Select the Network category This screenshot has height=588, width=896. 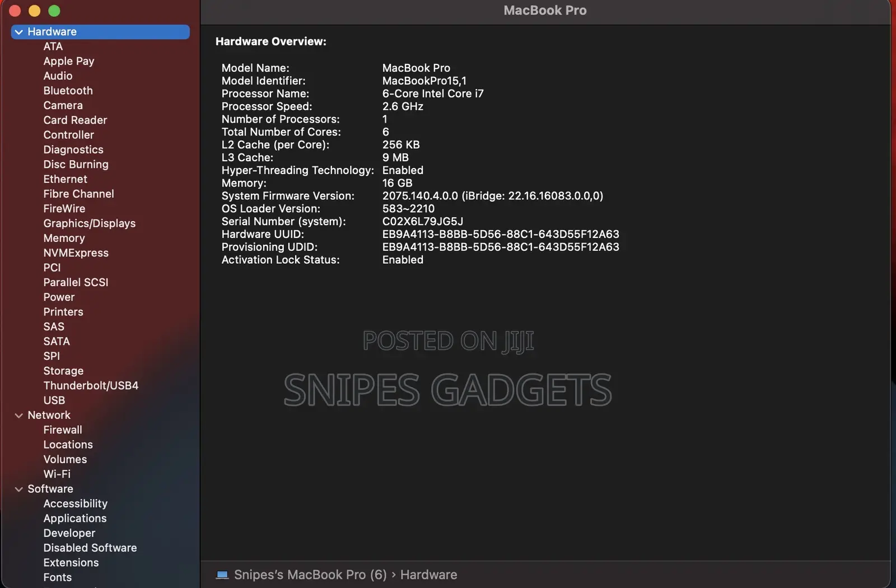(49, 415)
